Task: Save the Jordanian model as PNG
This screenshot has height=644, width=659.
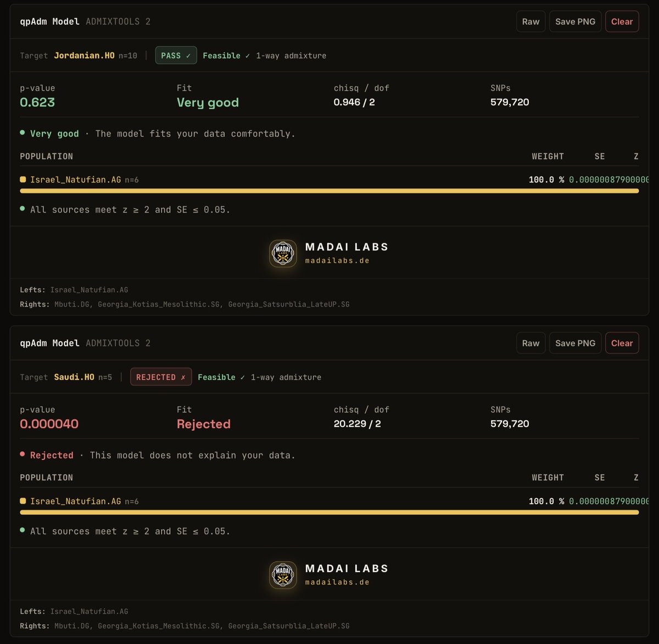Action: point(575,21)
